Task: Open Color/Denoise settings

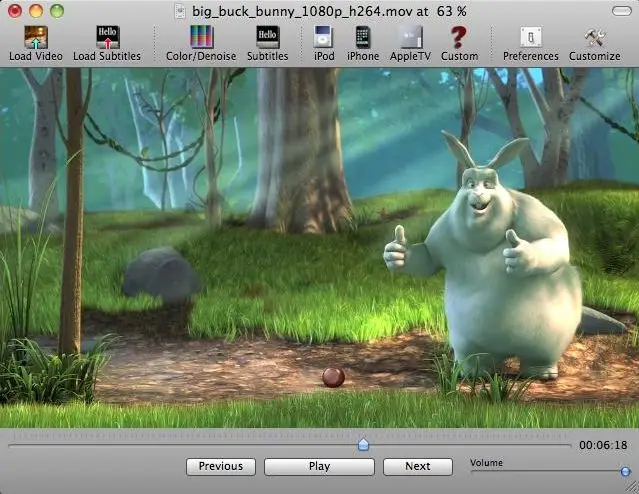Action: pyautogui.click(x=201, y=44)
